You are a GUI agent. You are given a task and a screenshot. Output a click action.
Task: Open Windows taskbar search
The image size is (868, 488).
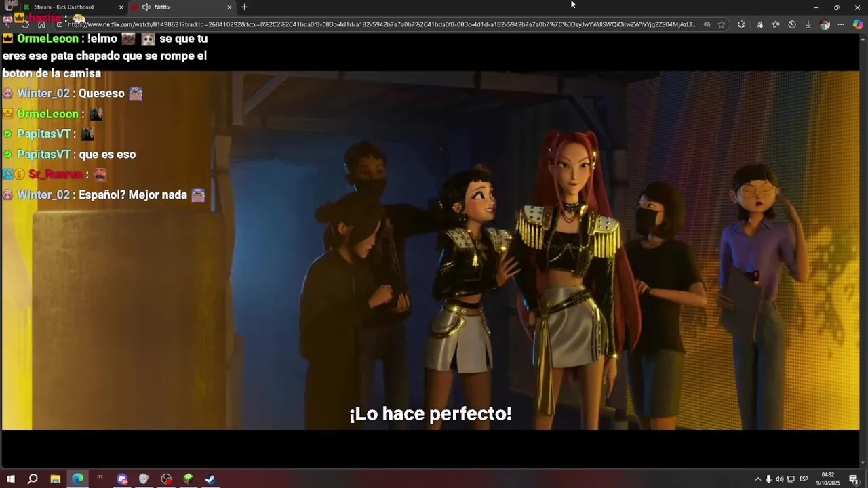pyautogui.click(x=33, y=479)
